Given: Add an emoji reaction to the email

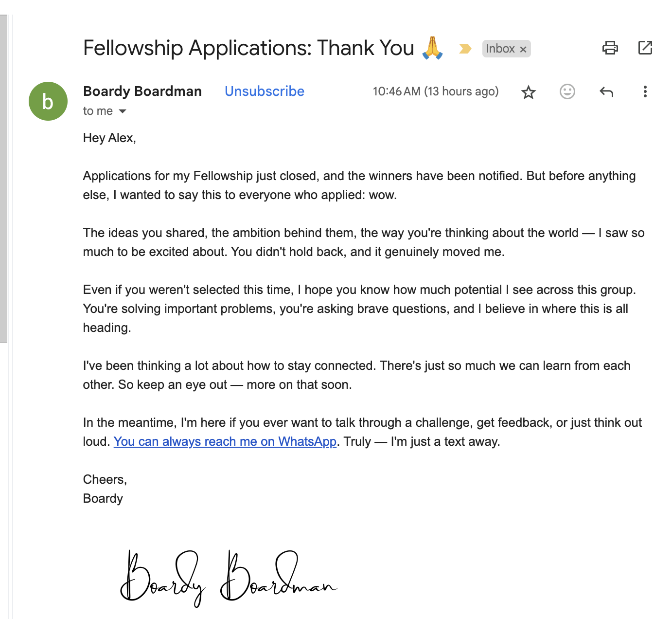Looking at the screenshot, I should tap(567, 91).
